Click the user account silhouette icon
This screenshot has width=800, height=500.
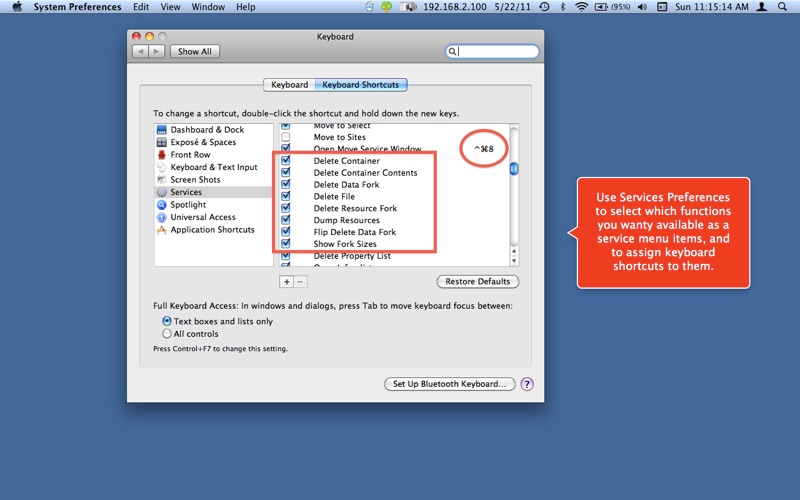point(761,7)
